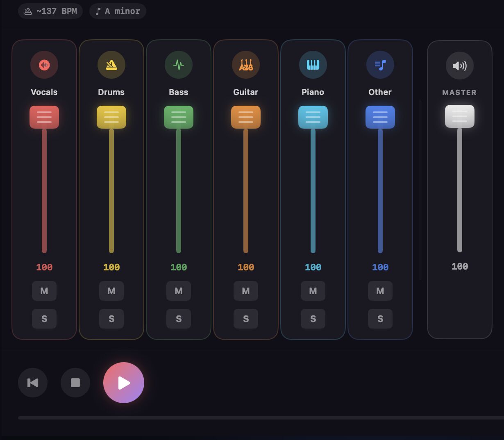Mute the Other track
Screen dimensions: 504x440
380,291
